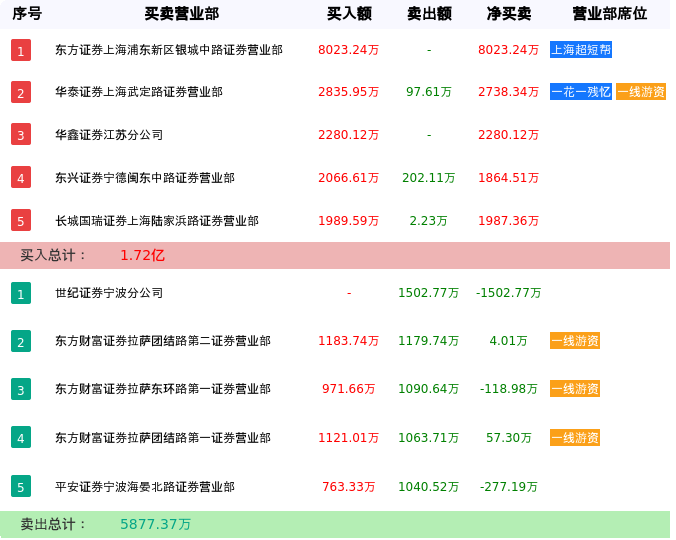
Task: Select sell amount 2.23万
Action: point(429,221)
